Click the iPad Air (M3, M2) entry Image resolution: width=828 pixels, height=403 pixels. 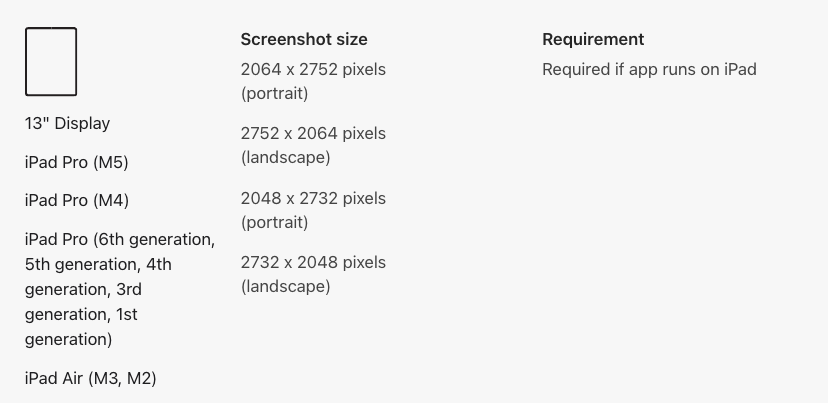pos(90,378)
